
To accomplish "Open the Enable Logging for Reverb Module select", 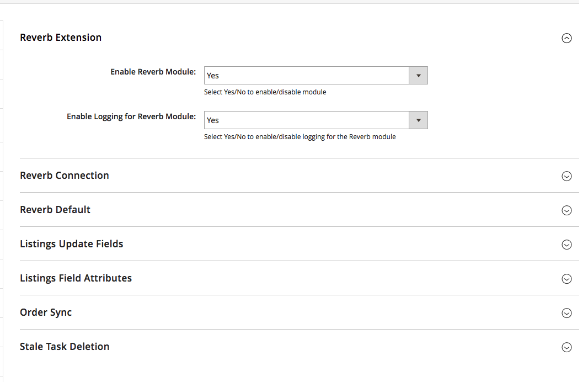I will coord(306,120).
